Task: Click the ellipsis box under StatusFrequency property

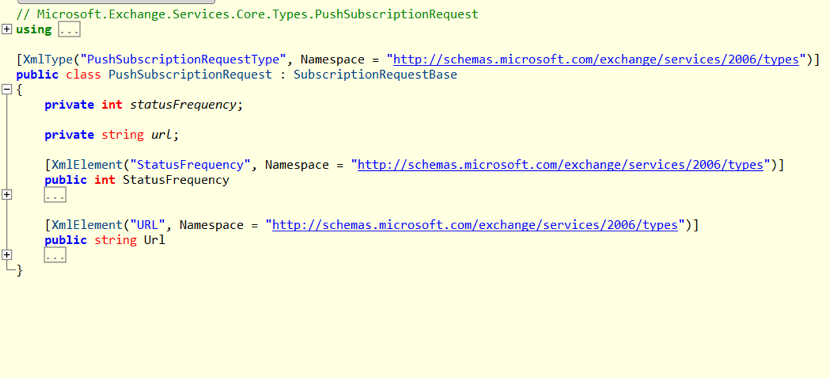Action: 55,195
